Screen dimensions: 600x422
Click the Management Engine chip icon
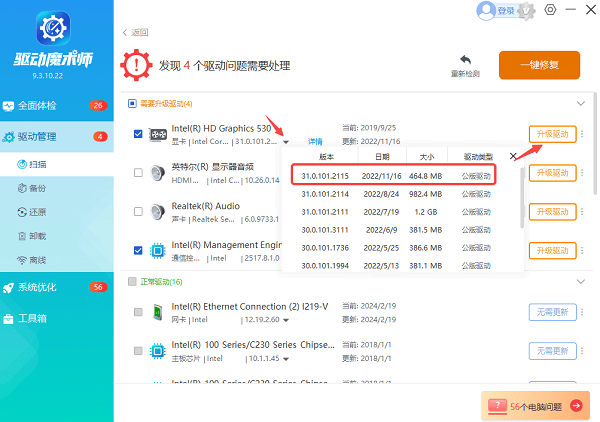pyautogui.click(x=158, y=251)
